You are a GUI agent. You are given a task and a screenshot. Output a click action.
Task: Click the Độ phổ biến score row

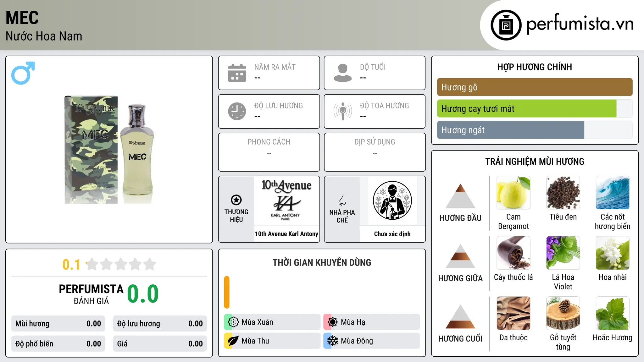coord(58,344)
